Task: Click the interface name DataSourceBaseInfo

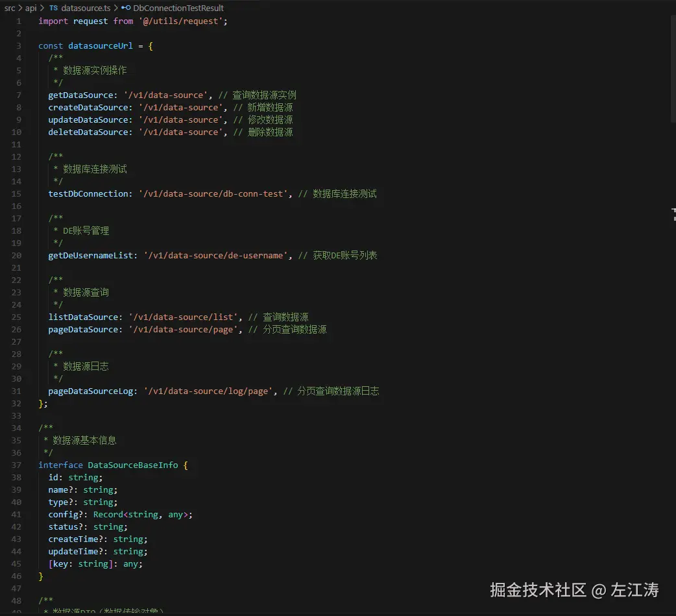Action: pos(133,465)
